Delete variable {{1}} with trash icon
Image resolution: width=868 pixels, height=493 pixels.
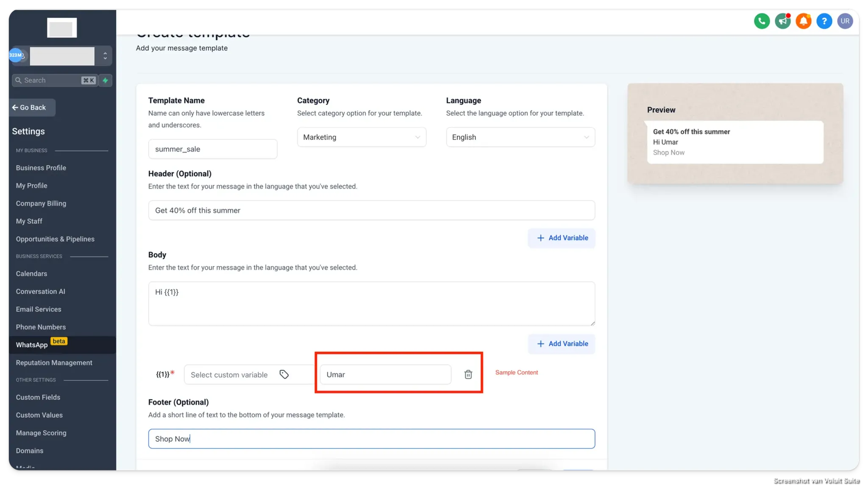click(468, 374)
